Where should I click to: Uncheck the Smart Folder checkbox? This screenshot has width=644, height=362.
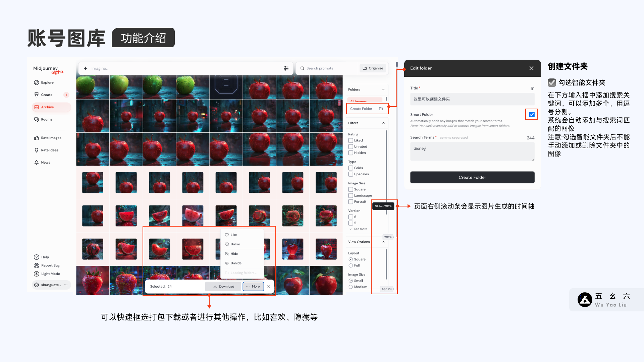click(x=532, y=115)
